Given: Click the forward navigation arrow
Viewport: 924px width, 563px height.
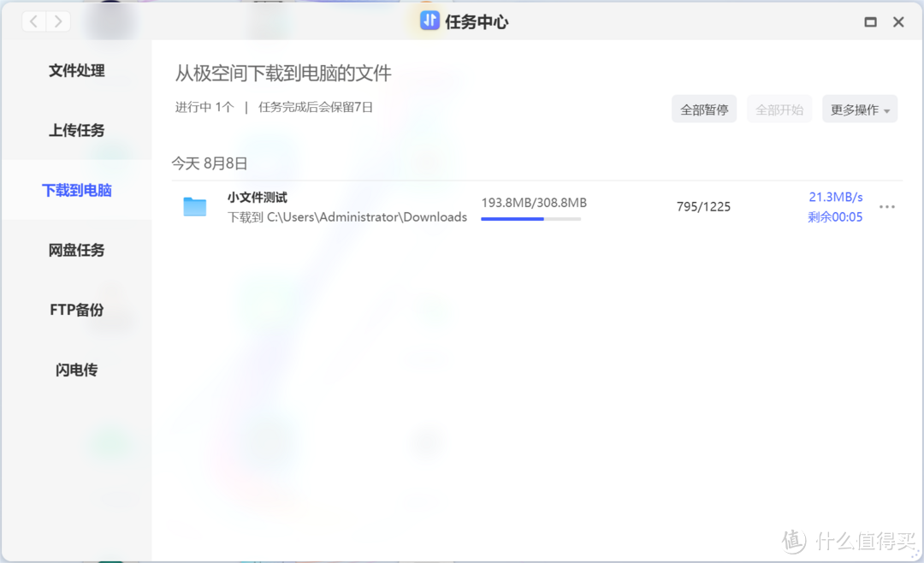Looking at the screenshot, I should (57, 21).
